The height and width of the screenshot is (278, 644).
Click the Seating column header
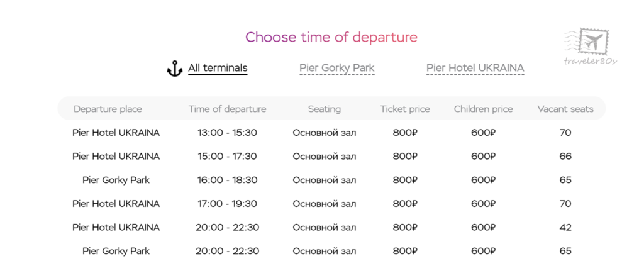[x=325, y=109]
